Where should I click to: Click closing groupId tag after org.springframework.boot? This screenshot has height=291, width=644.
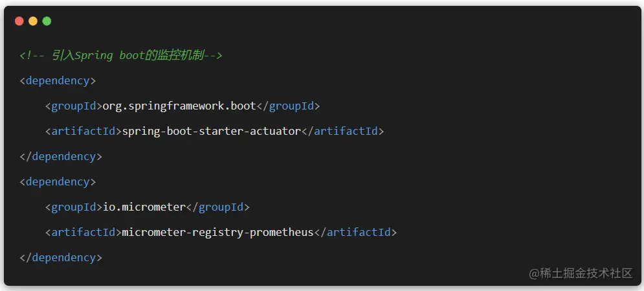click(x=288, y=106)
